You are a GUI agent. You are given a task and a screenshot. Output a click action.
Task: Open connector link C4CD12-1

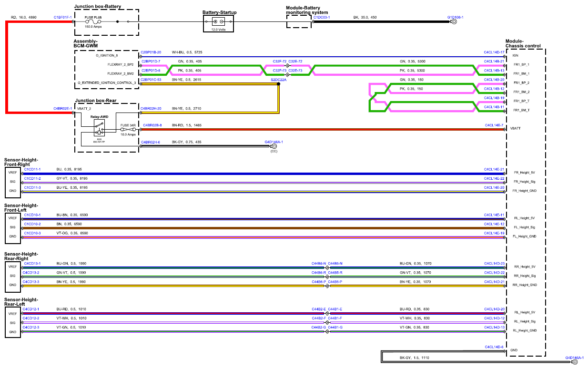[x=31, y=309]
